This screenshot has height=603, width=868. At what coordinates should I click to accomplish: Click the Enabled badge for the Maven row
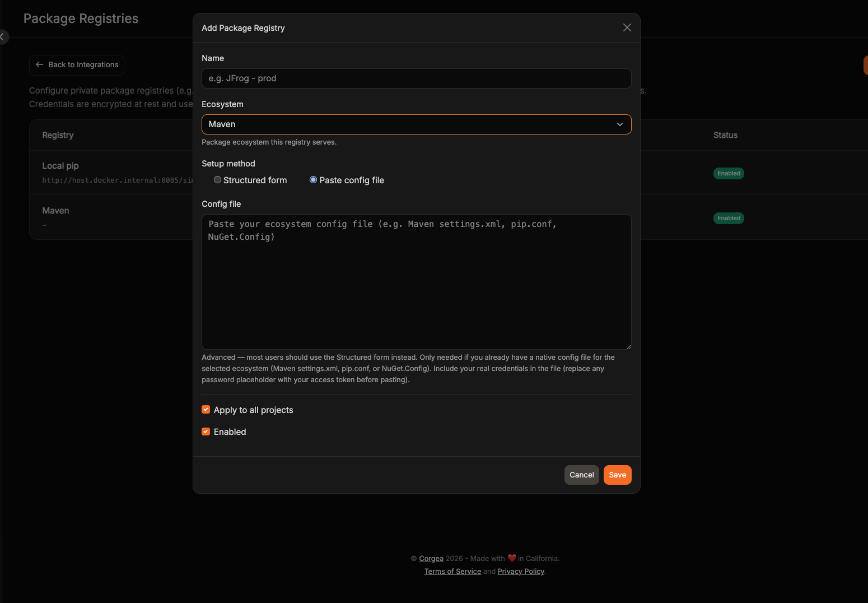729,218
